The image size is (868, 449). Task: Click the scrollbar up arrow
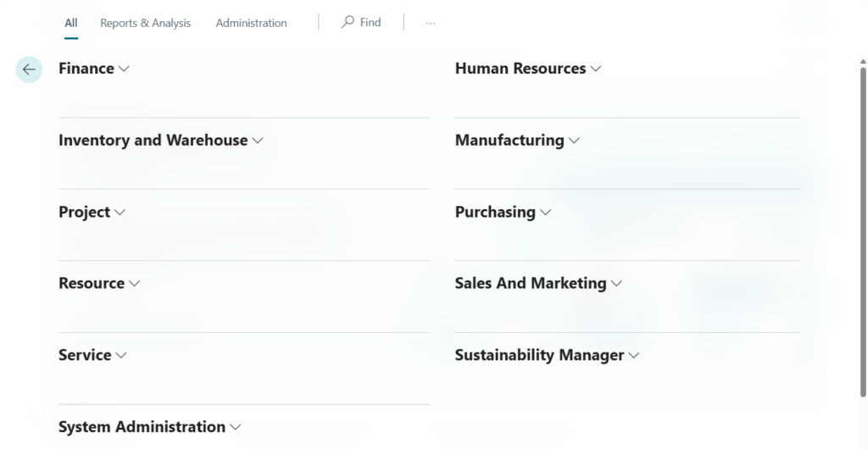click(x=862, y=63)
